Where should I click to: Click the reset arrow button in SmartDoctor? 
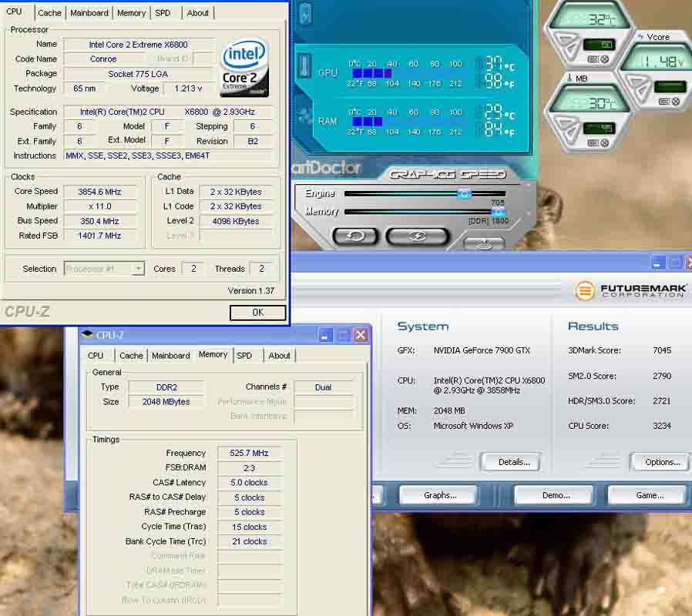pos(355,236)
